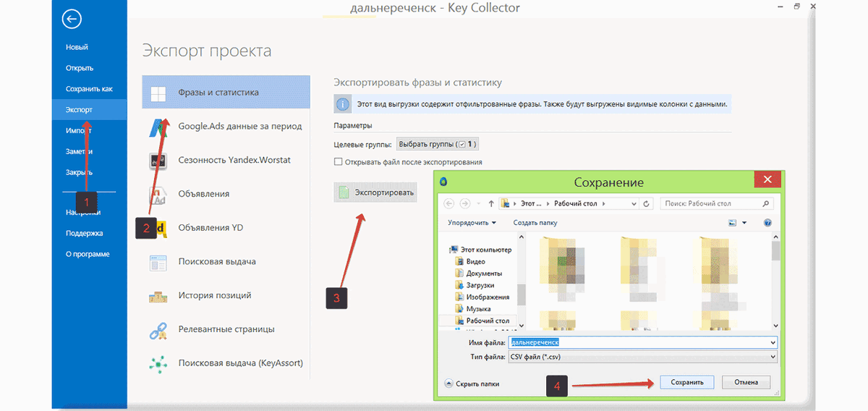Open Новый in the left sidebar
The image size is (868, 411).
coord(77,47)
